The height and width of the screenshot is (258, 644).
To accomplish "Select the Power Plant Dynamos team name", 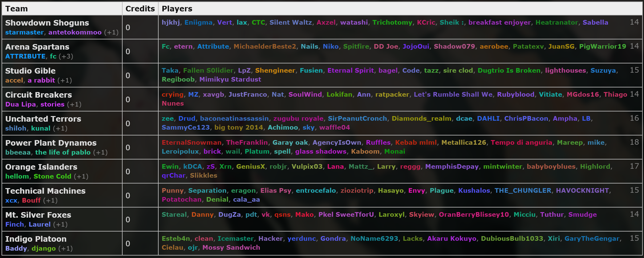I will click(x=51, y=143).
